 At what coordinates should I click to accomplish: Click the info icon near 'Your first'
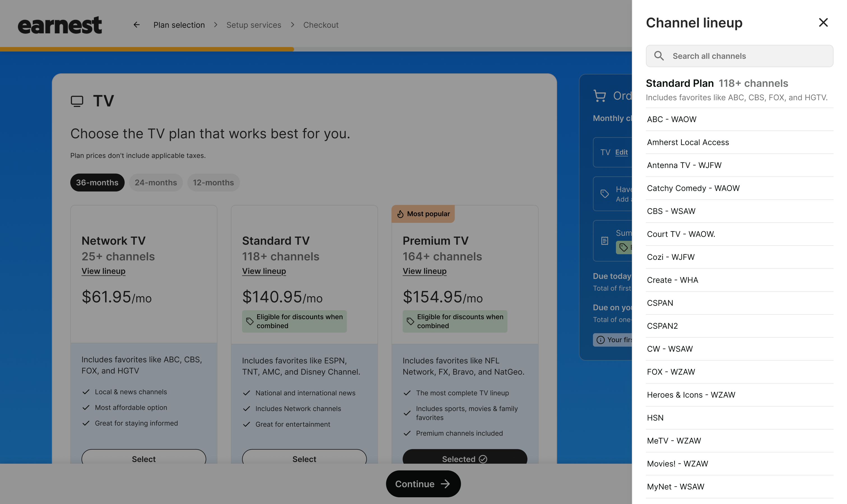coord(600,340)
